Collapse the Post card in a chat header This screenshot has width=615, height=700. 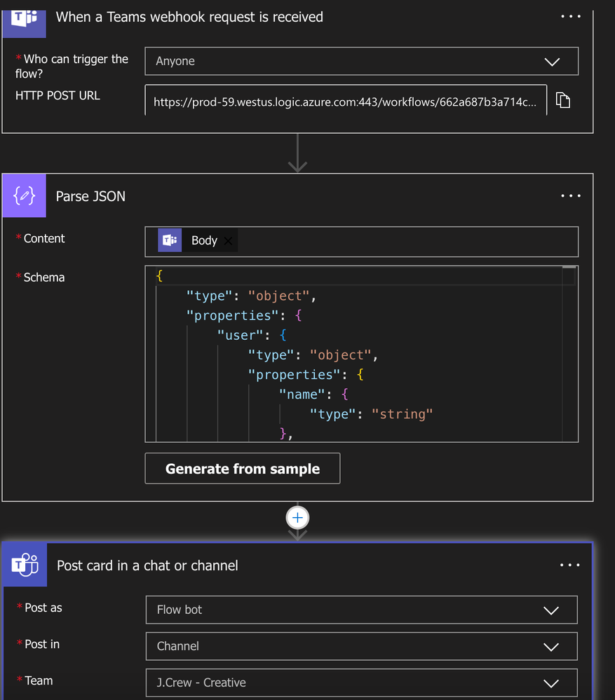147,565
